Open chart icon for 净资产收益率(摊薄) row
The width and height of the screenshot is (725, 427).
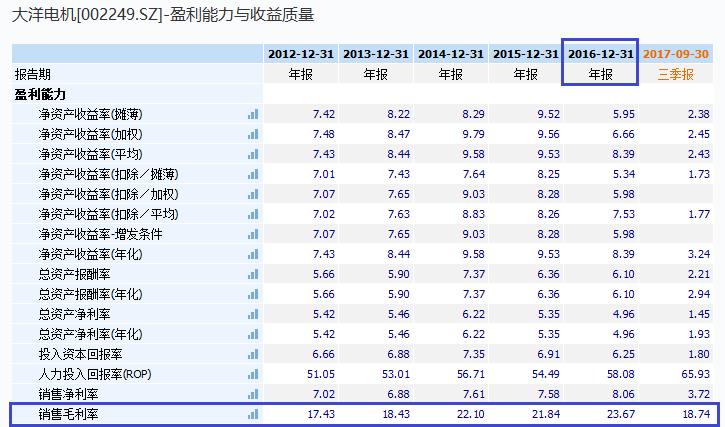tap(253, 114)
